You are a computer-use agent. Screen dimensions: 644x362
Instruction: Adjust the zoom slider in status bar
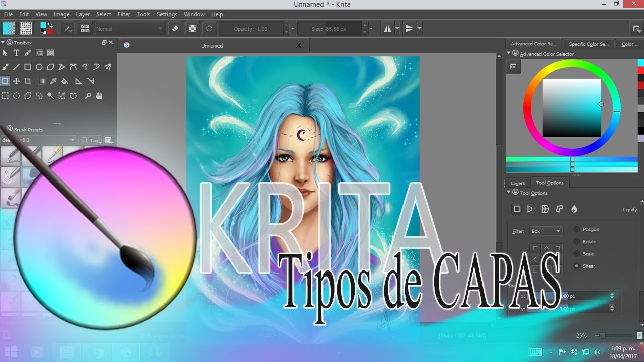coord(614,336)
